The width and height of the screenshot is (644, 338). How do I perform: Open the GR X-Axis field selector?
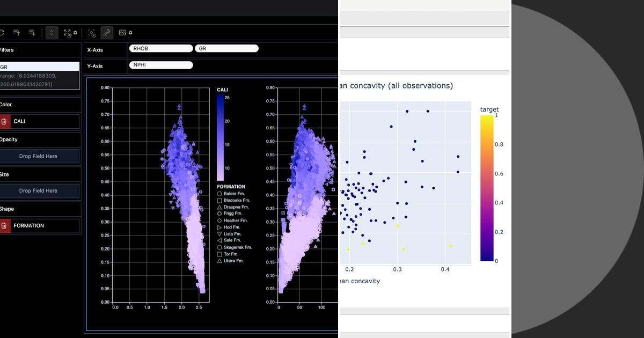226,48
